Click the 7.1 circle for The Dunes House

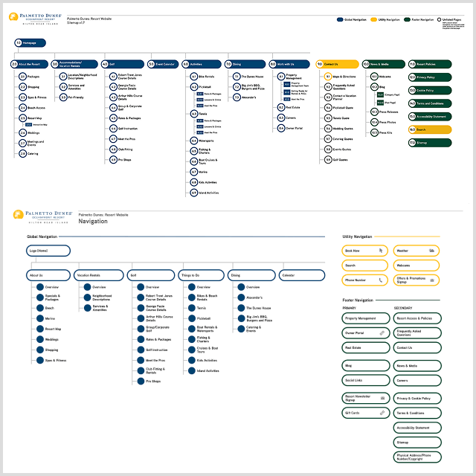[x=237, y=77]
